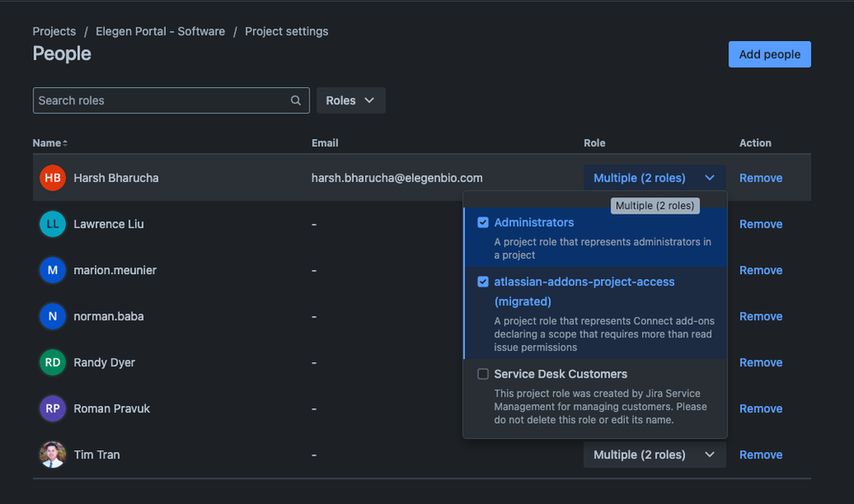This screenshot has height=504, width=854.
Task: Click Tim Tran's profile photo
Action: 53,454
